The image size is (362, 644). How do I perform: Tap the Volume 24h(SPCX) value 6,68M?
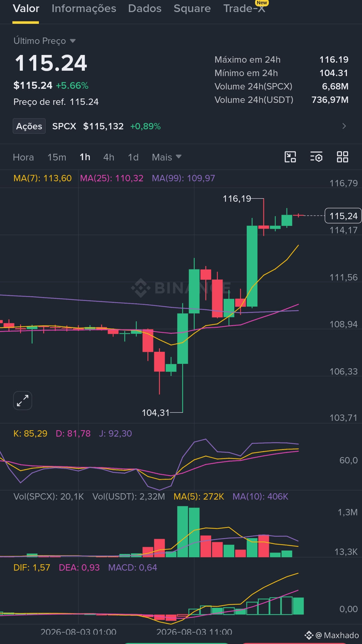pyautogui.click(x=335, y=86)
